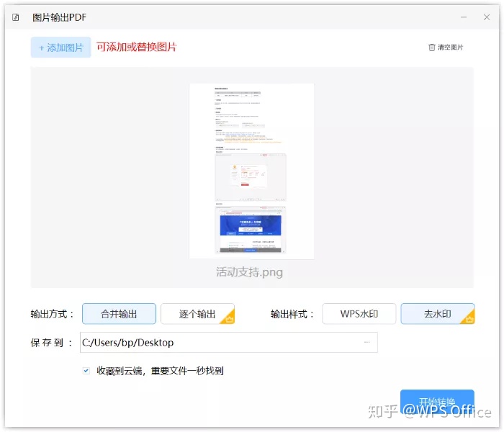Viewport: 504px width, 432px height.
Task: Click the 图片输出PDF title bar icon
Action: (x=16, y=17)
